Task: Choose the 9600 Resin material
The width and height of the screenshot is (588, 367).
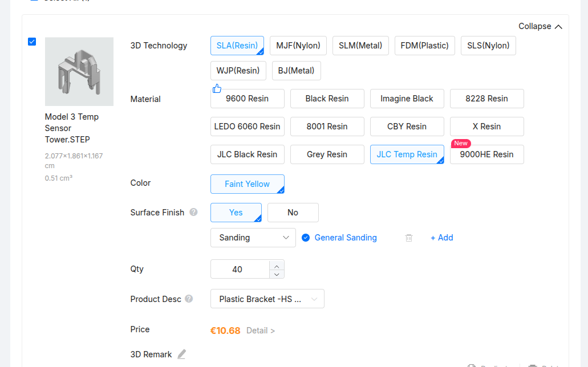Action: [247, 99]
